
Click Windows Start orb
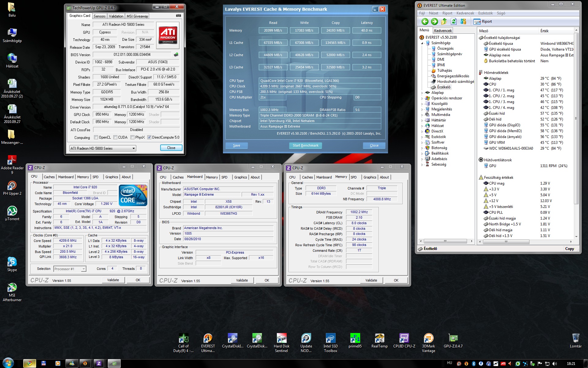tap(8, 363)
